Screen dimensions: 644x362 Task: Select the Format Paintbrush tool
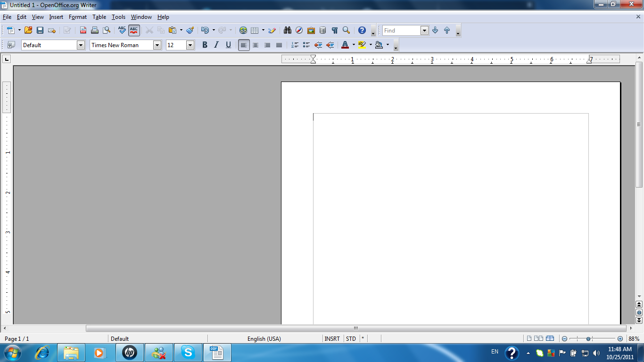click(190, 30)
